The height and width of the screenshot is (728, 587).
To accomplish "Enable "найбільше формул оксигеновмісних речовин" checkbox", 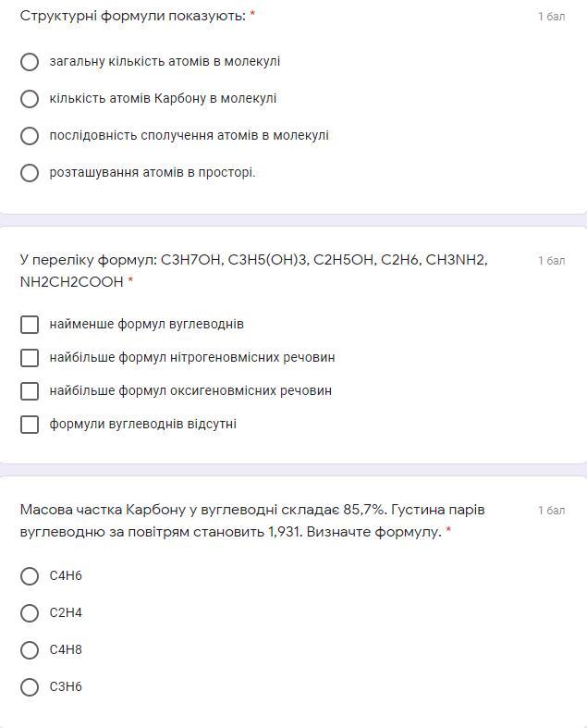I will click(x=30, y=391).
